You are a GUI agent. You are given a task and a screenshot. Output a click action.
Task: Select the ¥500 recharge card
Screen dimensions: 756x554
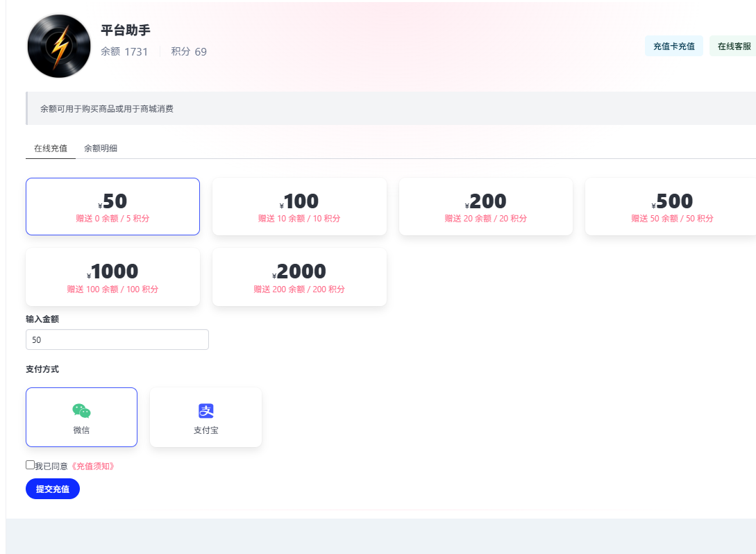point(671,207)
